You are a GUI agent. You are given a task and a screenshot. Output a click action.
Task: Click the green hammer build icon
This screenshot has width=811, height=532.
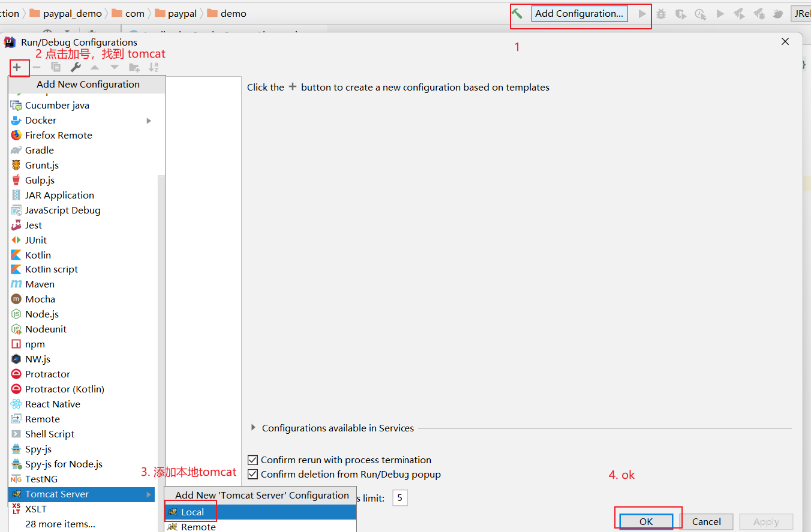coord(517,14)
